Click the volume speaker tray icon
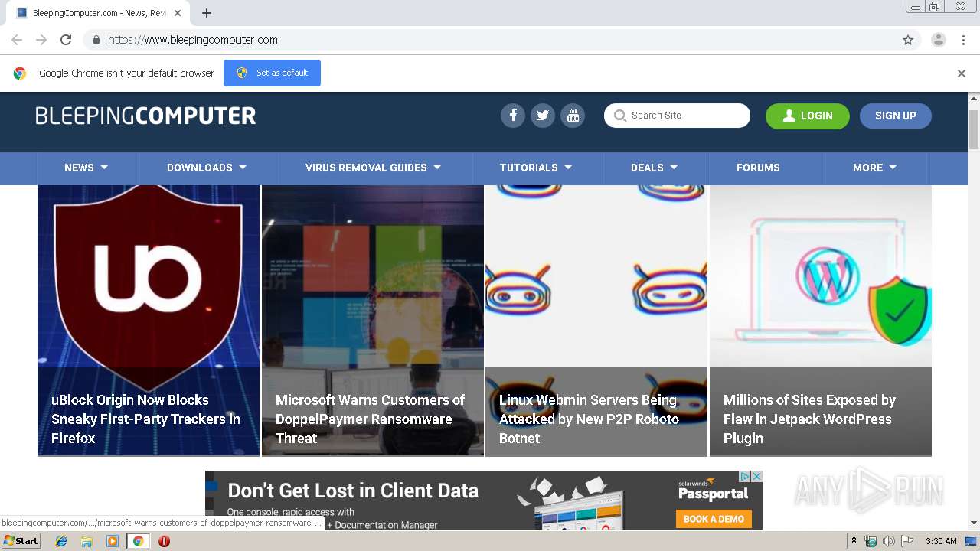980x551 pixels. 888,541
